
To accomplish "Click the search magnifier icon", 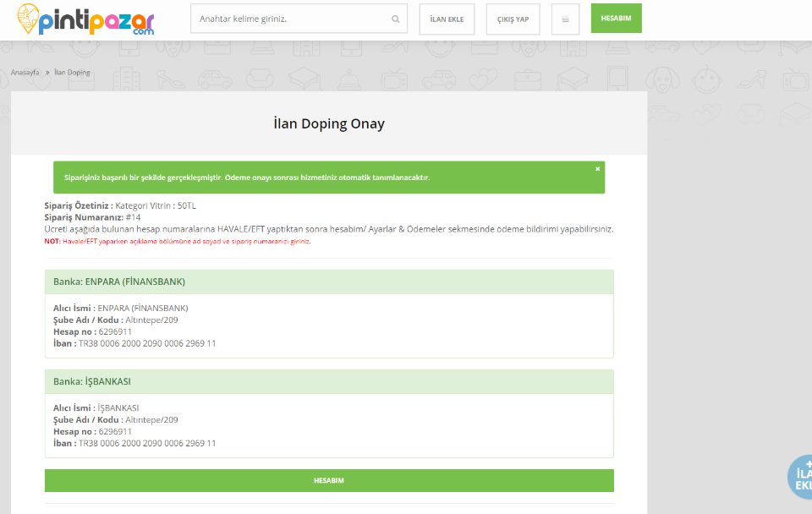I will (x=395, y=19).
